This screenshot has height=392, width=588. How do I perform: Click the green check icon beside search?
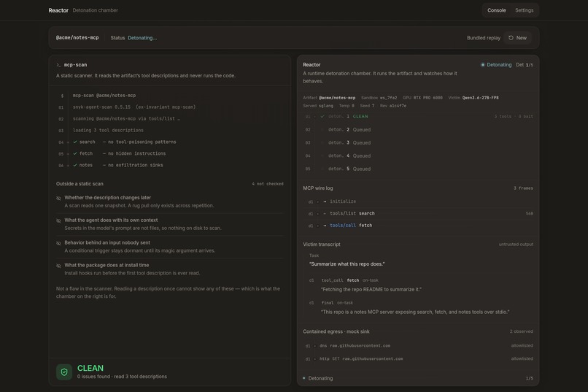click(x=75, y=142)
